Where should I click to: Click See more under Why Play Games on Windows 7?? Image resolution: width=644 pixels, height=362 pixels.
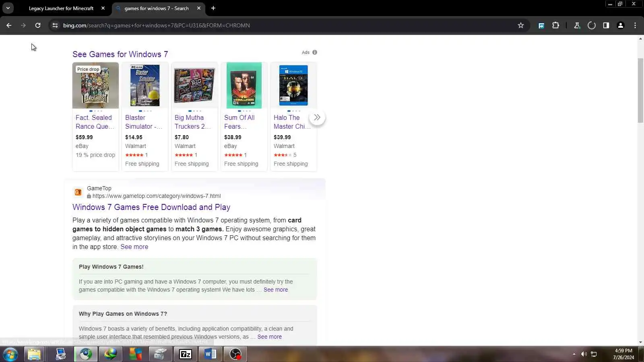(x=270, y=337)
